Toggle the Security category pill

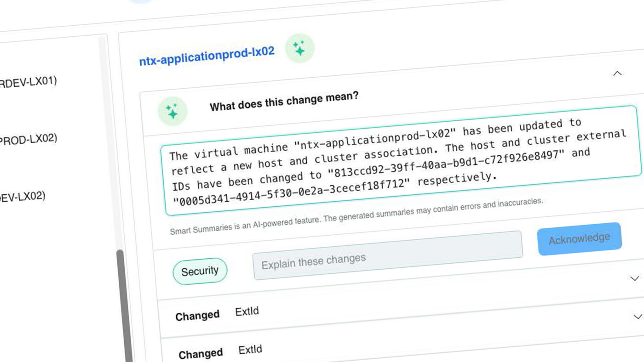[200, 271]
